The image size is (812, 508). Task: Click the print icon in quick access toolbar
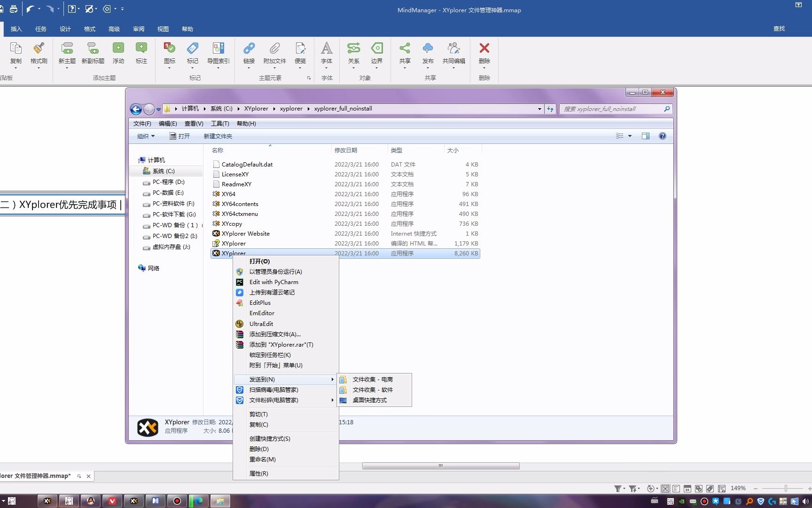[x=14, y=9]
